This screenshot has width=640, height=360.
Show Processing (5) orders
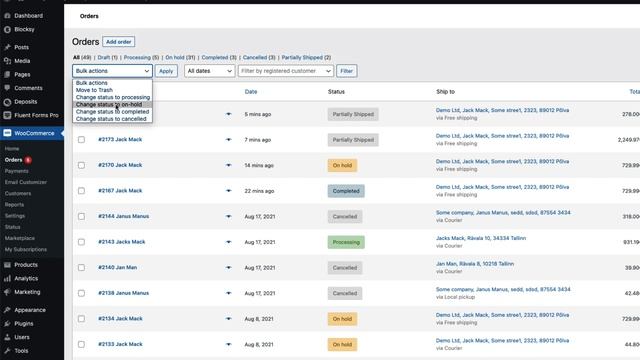[x=141, y=58]
